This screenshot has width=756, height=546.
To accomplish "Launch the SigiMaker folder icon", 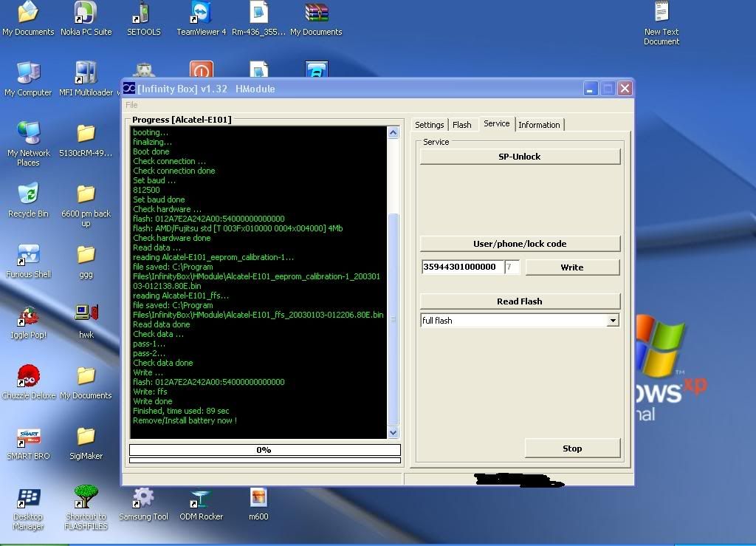I will 86,437.
